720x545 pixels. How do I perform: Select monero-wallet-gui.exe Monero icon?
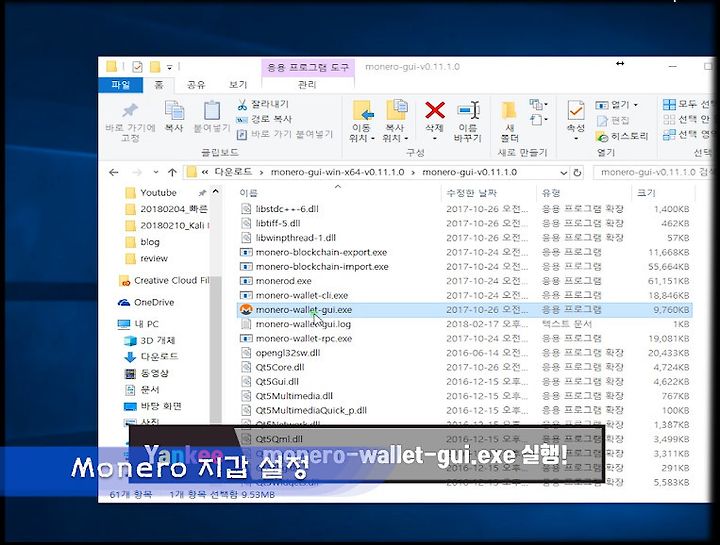[247, 310]
